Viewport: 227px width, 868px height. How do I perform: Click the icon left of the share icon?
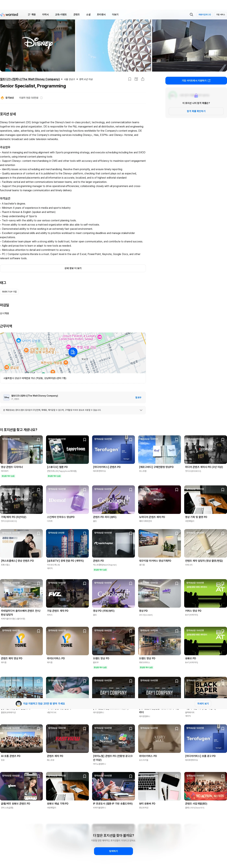tap(136, 79)
